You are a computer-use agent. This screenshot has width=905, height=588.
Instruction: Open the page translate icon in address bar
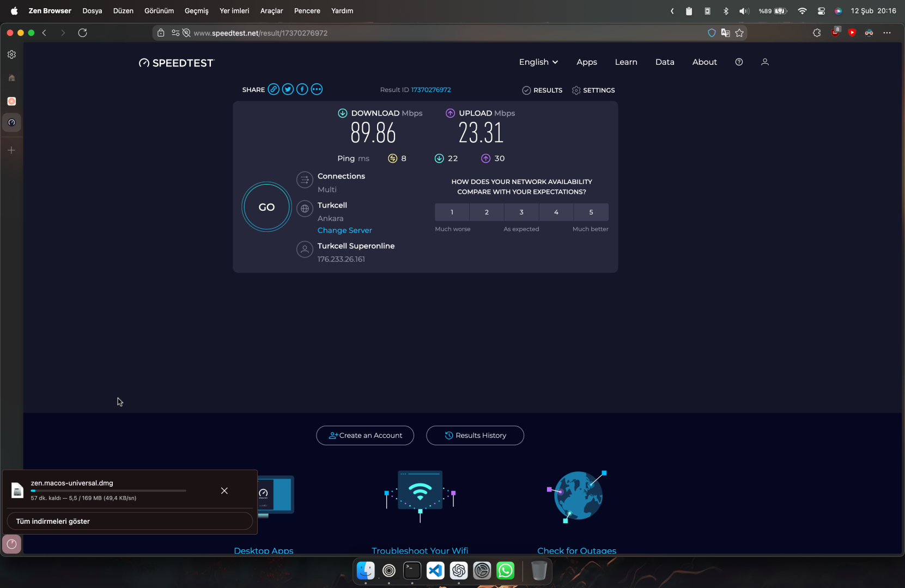tap(725, 33)
